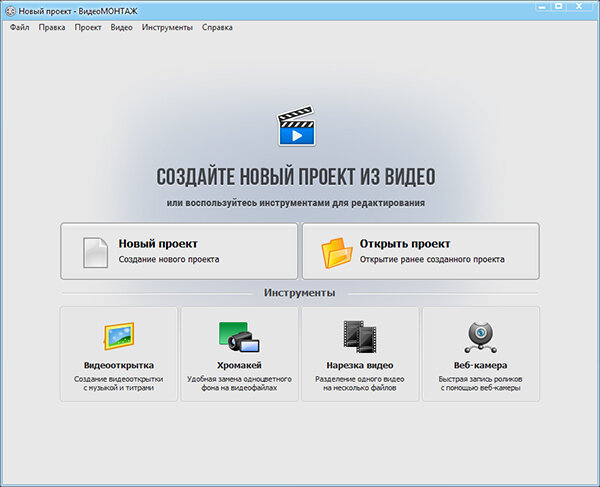Viewport: 600px width, 487px height.
Task: Click the description 'Удобная замена одноцветного фона'
Action: pyautogui.click(x=239, y=383)
